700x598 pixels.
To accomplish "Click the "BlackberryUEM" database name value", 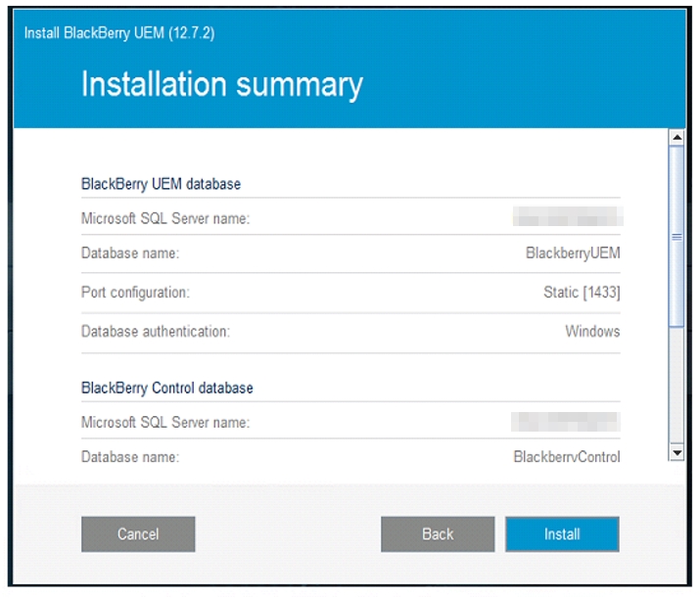I will coord(573,253).
